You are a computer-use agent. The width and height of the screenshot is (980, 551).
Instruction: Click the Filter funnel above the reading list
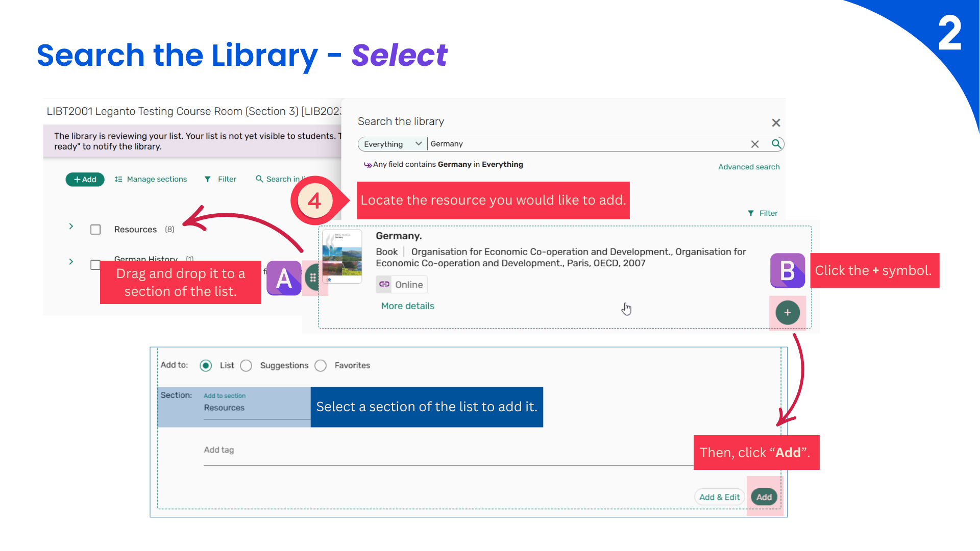(x=208, y=179)
